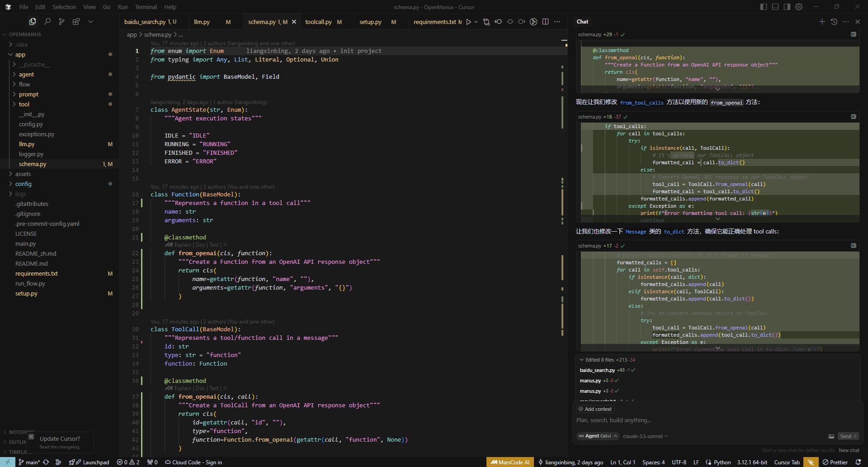Viewport: 868px width, 467px height.
Task: Open requirements.txt in the file explorer
Action: 37,273
